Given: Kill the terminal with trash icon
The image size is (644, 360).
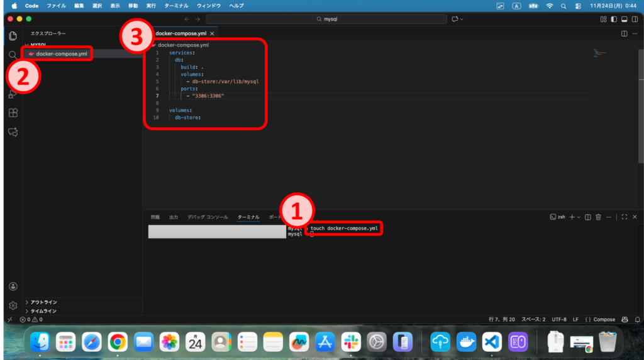Looking at the screenshot, I should [x=598, y=217].
